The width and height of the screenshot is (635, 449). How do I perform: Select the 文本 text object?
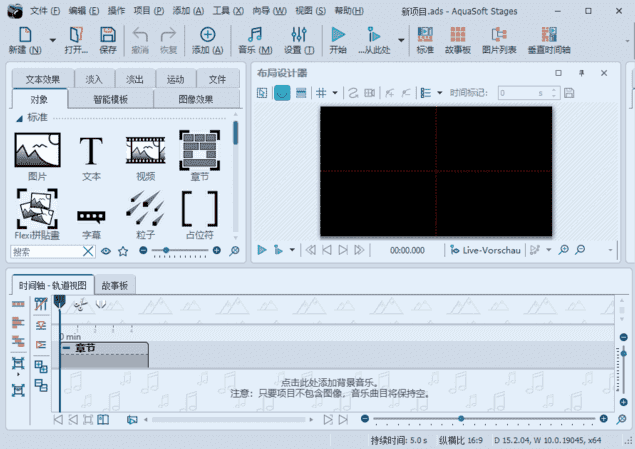click(x=91, y=157)
